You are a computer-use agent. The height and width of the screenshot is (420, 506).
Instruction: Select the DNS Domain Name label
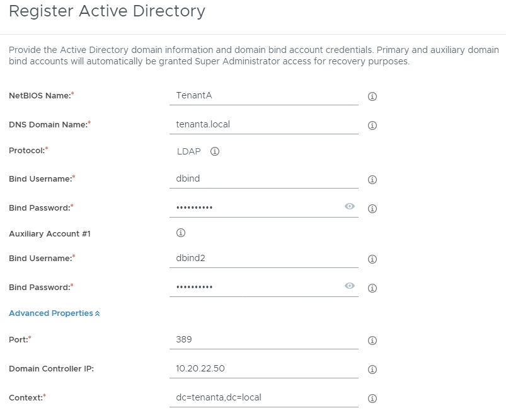click(x=50, y=125)
